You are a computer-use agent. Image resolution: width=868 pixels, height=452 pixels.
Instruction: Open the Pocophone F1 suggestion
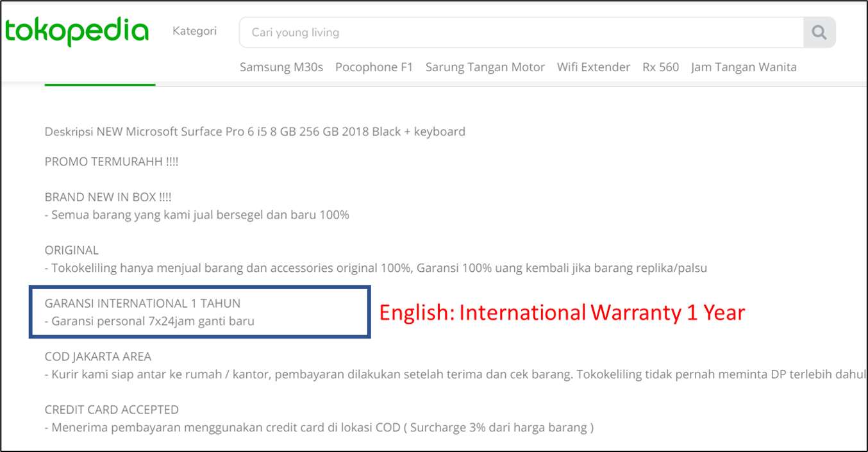tap(374, 67)
